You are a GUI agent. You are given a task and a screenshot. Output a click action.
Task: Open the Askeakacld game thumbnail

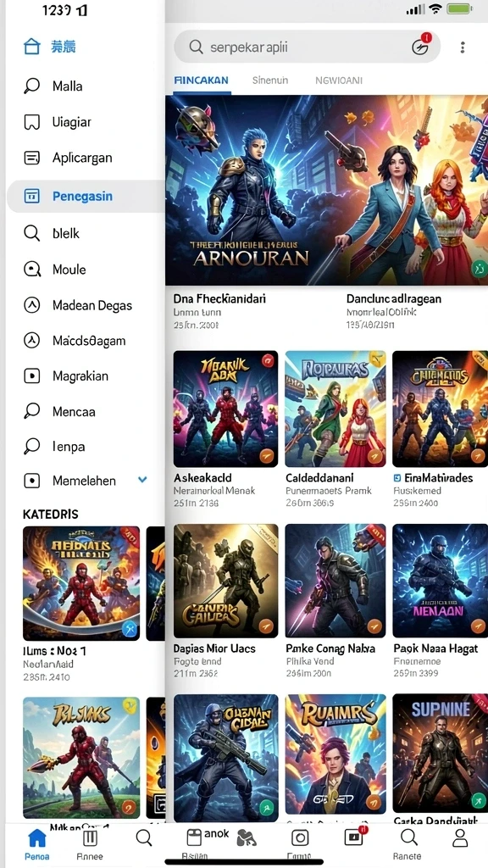pos(225,409)
